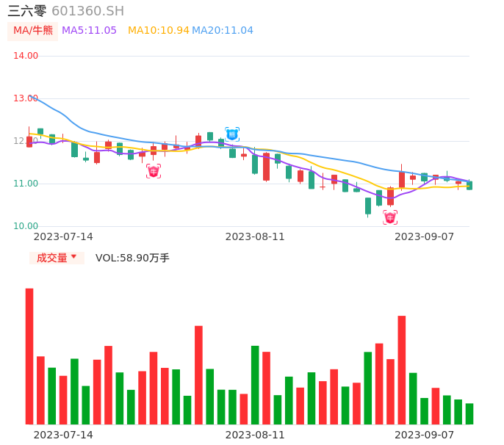Click the last green volume bar at far right
The width and height of the screenshot is (504, 445).
point(469,414)
